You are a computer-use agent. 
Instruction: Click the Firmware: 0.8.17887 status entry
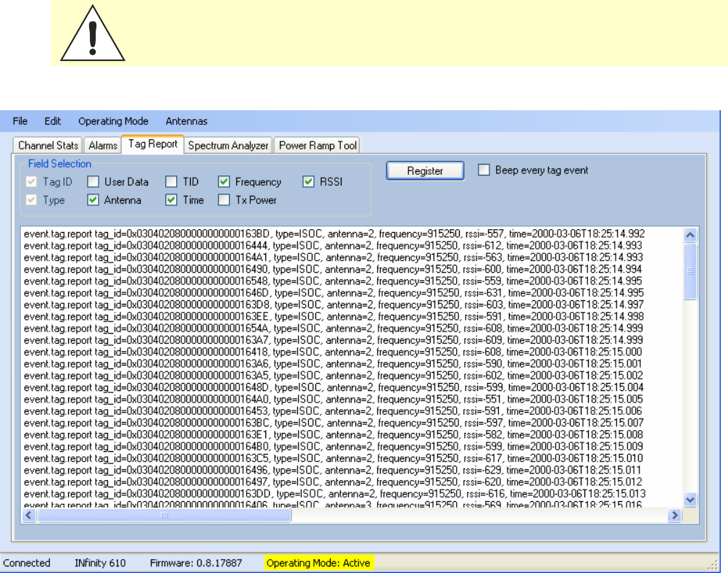tap(196, 564)
